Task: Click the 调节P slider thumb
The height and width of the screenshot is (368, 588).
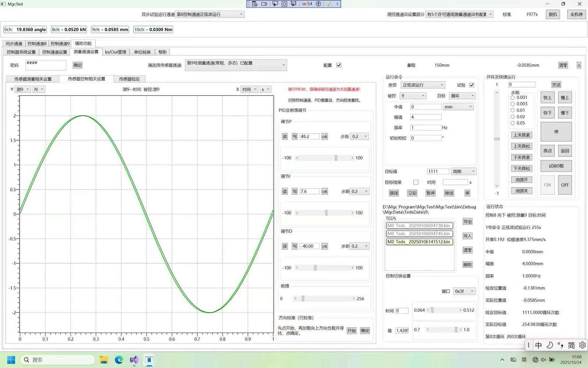Action: coord(336,158)
